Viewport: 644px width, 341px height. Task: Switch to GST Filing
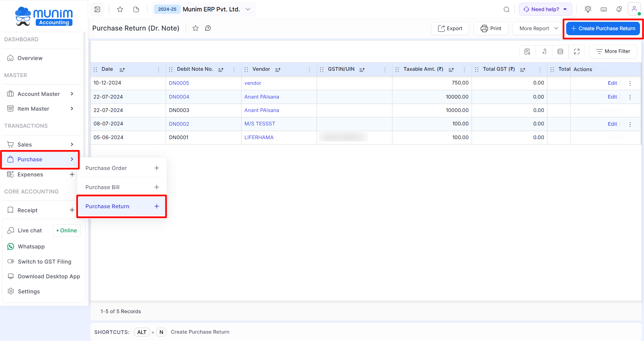(x=44, y=262)
